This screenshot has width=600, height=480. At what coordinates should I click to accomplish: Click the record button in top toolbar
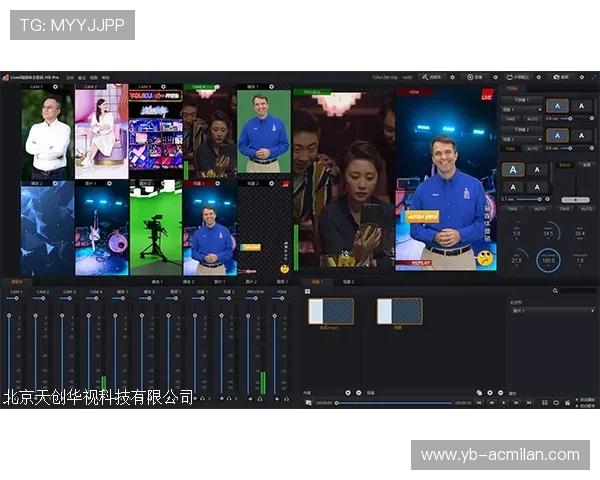473,76
